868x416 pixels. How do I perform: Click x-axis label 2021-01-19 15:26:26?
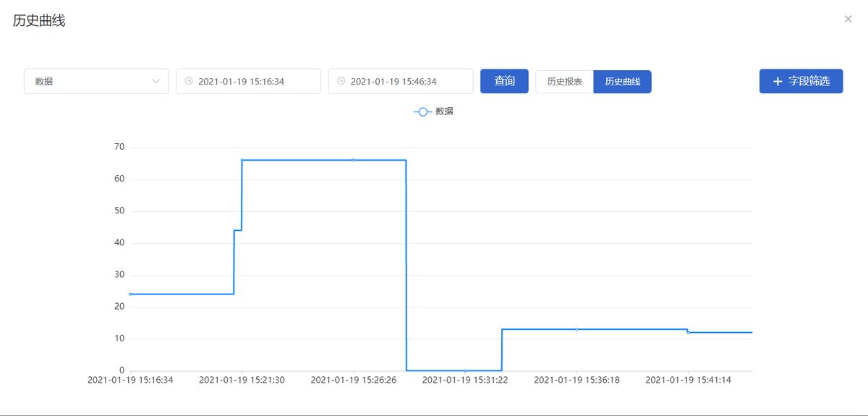(x=354, y=380)
